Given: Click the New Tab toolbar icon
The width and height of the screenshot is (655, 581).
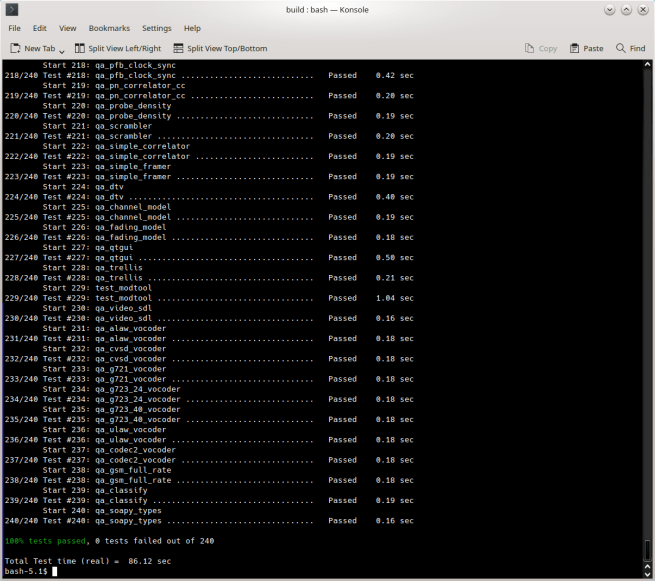Looking at the screenshot, I should point(16,48).
